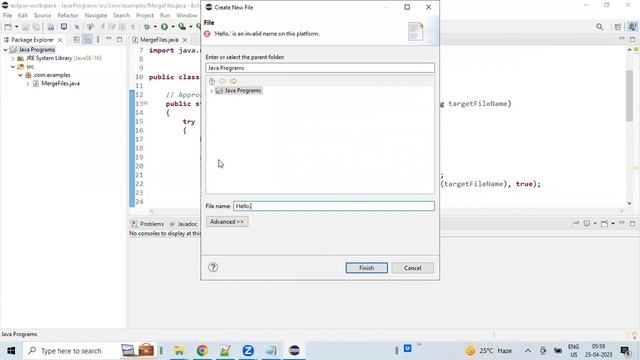Image resolution: width=640 pixels, height=360 pixels.
Task: Toggle Link with Editor in Package Explorer
Action: (x=87, y=40)
